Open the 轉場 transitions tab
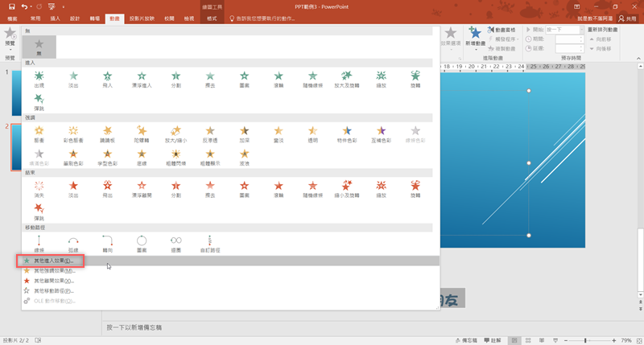The width and height of the screenshot is (644, 345). coord(95,18)
